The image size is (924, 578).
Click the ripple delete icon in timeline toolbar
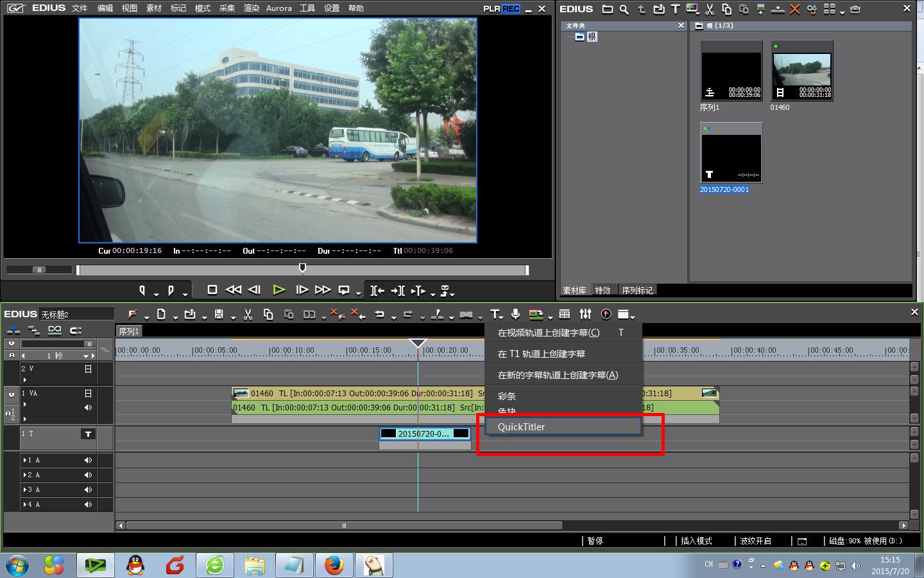pyautogui.click(x=338, y=314)
